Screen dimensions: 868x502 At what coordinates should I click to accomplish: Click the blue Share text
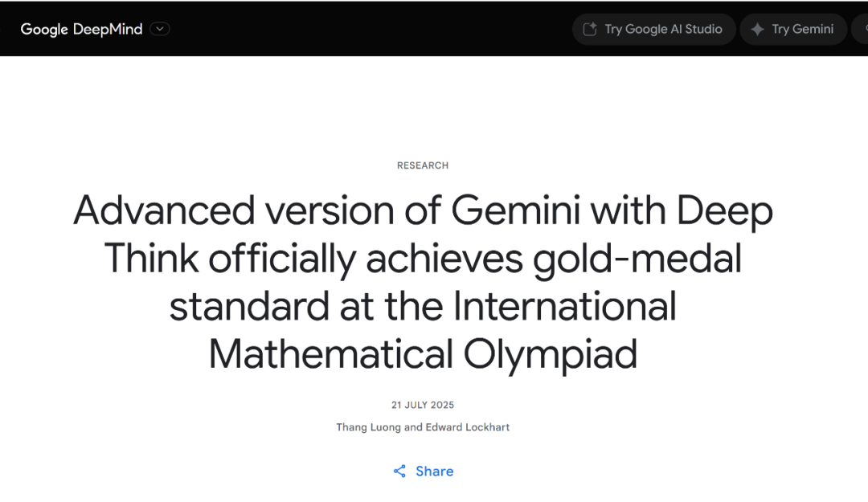(x=435, y=471)
